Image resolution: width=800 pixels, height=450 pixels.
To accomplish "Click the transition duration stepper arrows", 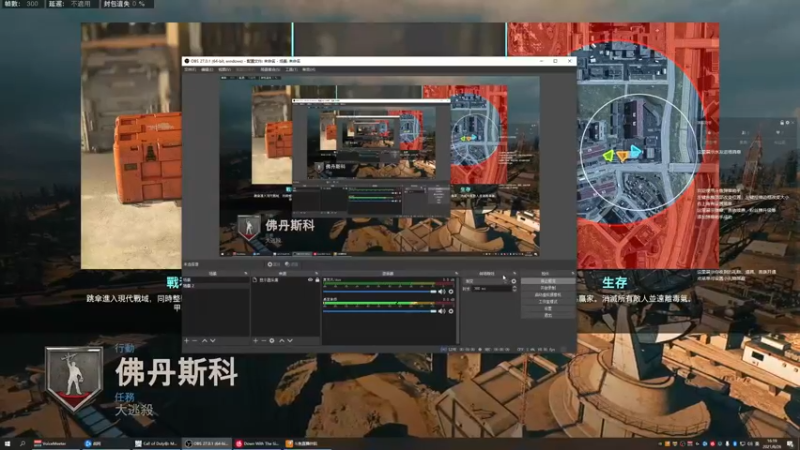I will (x=514, y=289).
